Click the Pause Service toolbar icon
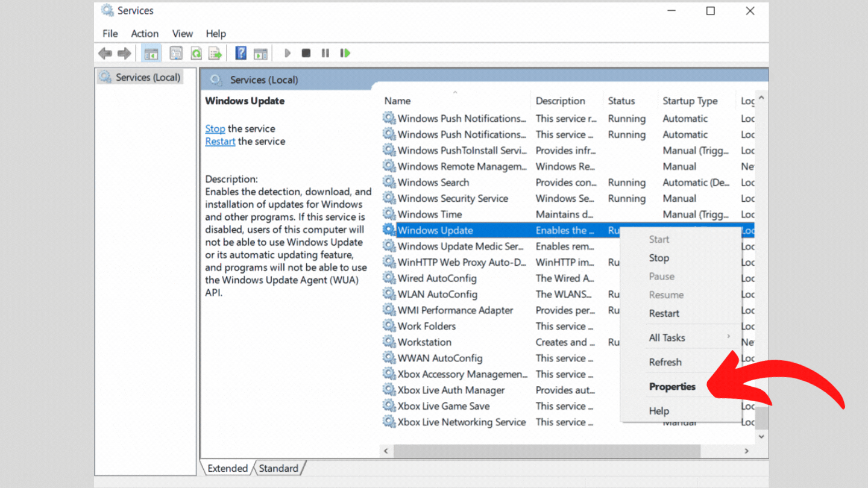868x488 pixels. [325, 53]
